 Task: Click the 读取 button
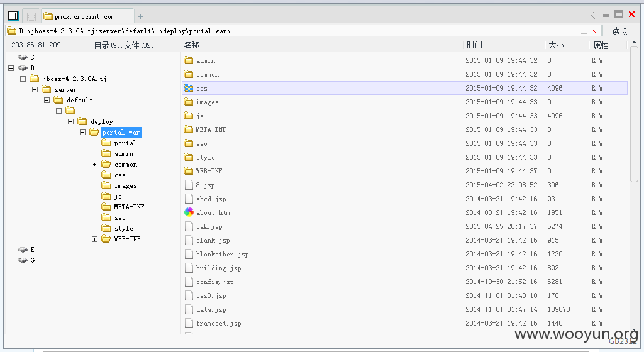pyautogui.click(x=619, y=31)
